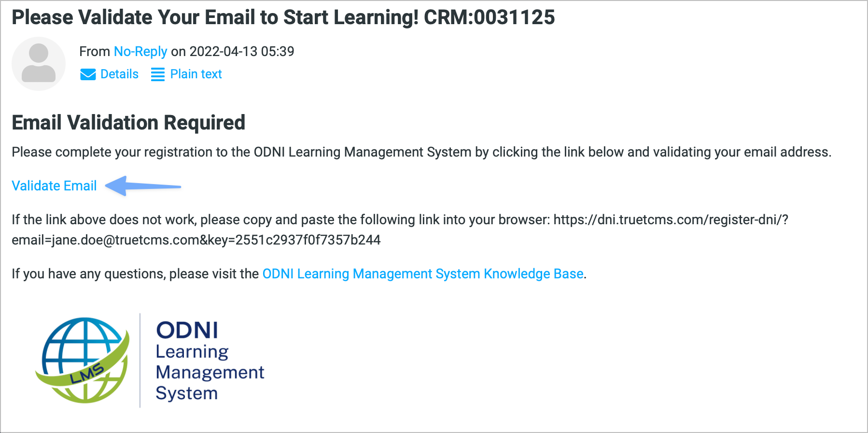Click the lines icon beside Plain text
Image resolution: width=868 pixels, height=433 pixels.
(x=158, y=74)
